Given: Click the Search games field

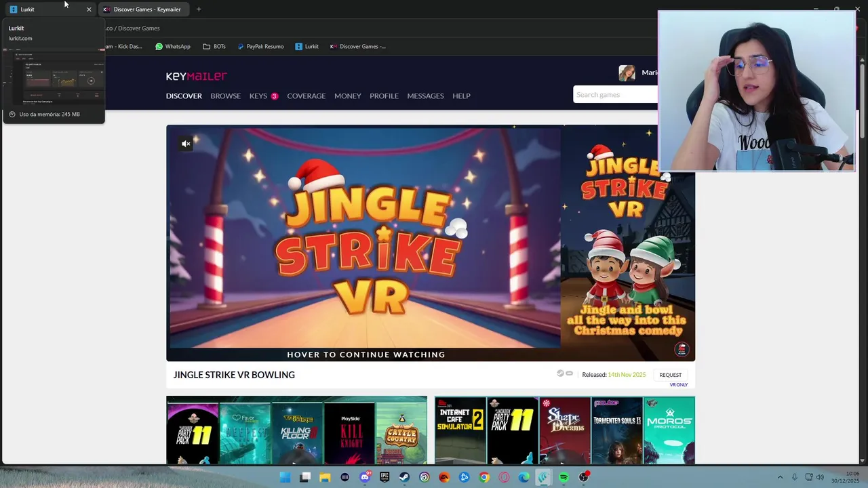Looking at the screenshot, I should coord(615,95).
